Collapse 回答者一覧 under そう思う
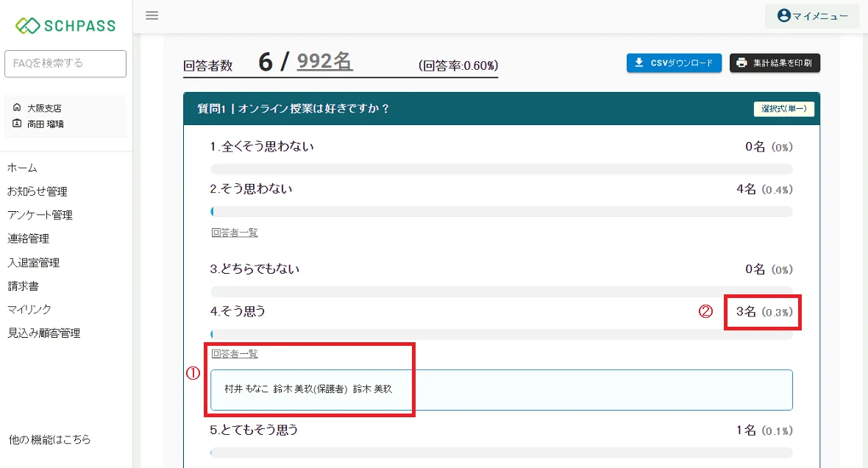Image resolution: width=868 pixels, height=468 pixels. click(235, 354)
